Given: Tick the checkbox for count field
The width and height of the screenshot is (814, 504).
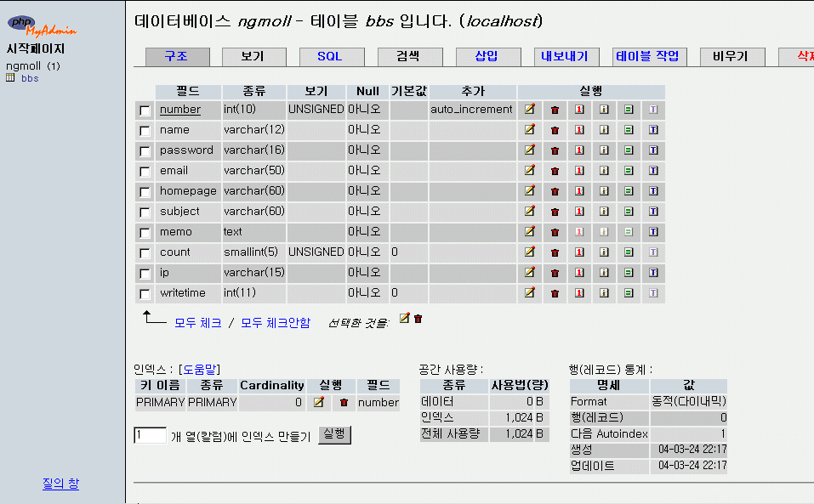Looking at the screenshot, I should tap(145, 253).
